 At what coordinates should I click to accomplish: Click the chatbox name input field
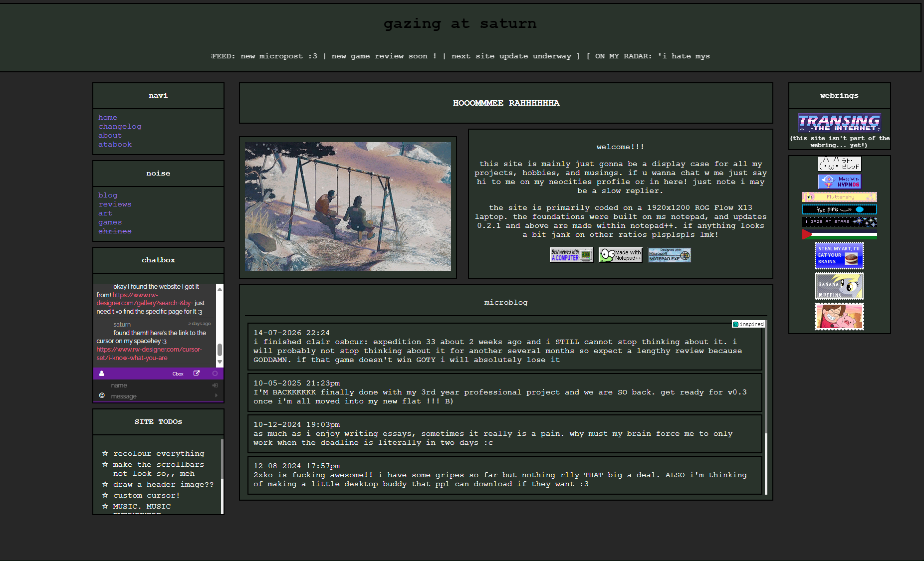tap(158, 385)
